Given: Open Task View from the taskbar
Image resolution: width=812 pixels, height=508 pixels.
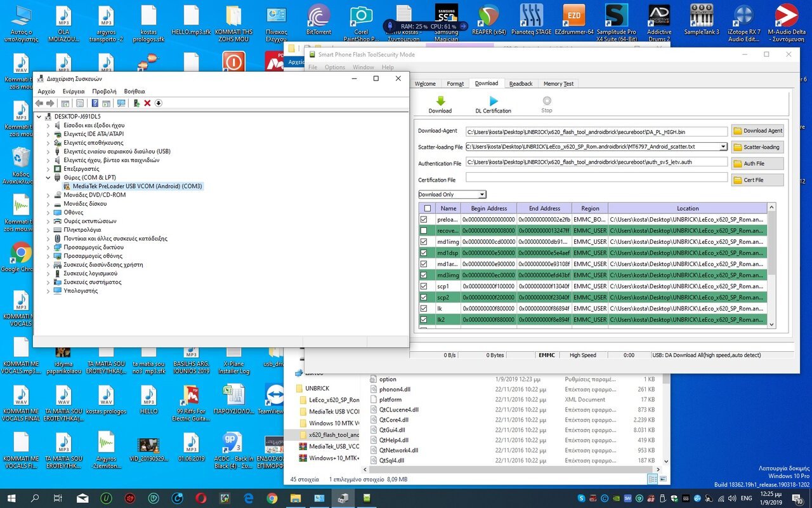Looking at the screenshot, I should click(x=58, y=498).
